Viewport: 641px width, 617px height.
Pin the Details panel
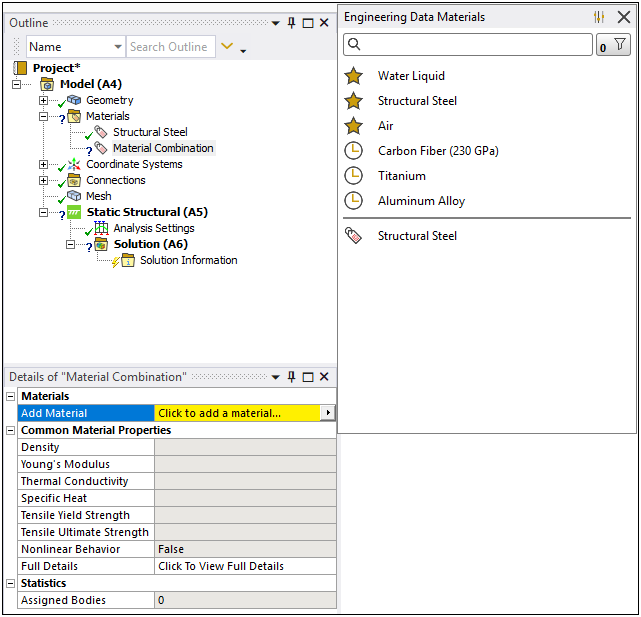(x=291, y=377)
